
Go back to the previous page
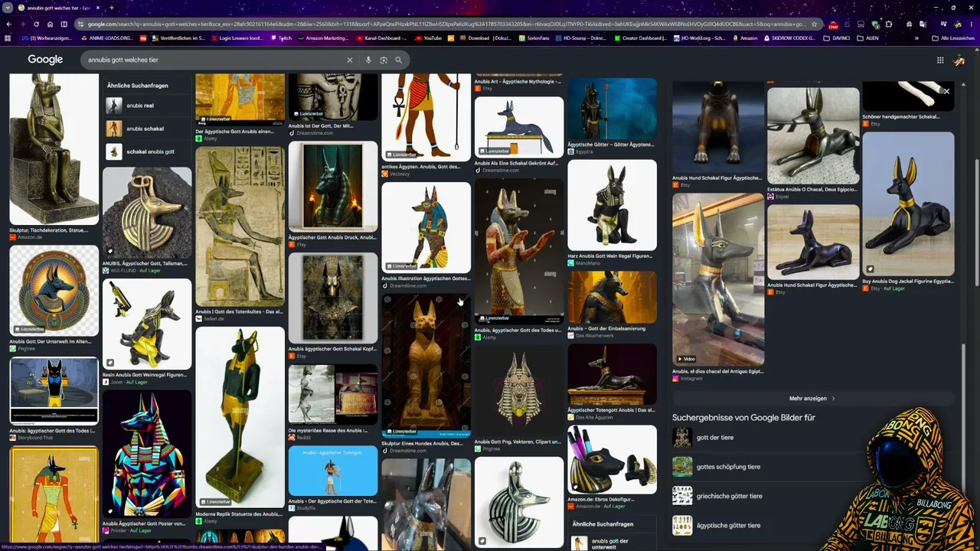8,24
